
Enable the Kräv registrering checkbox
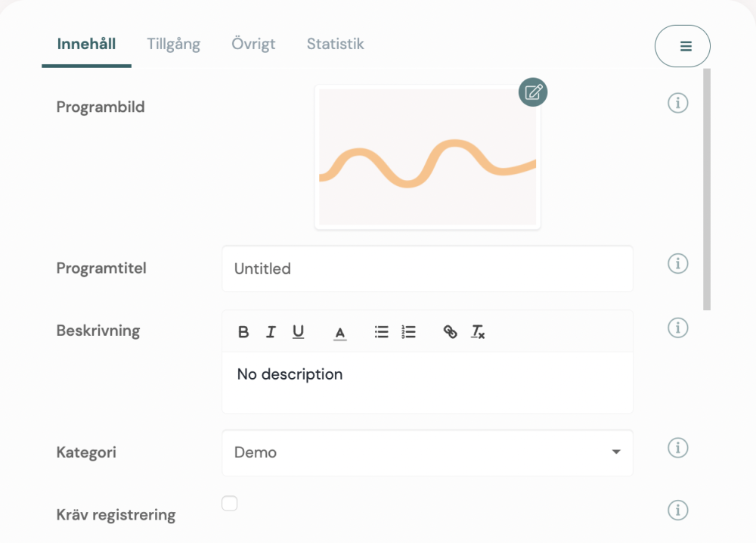tap(230, 503)
